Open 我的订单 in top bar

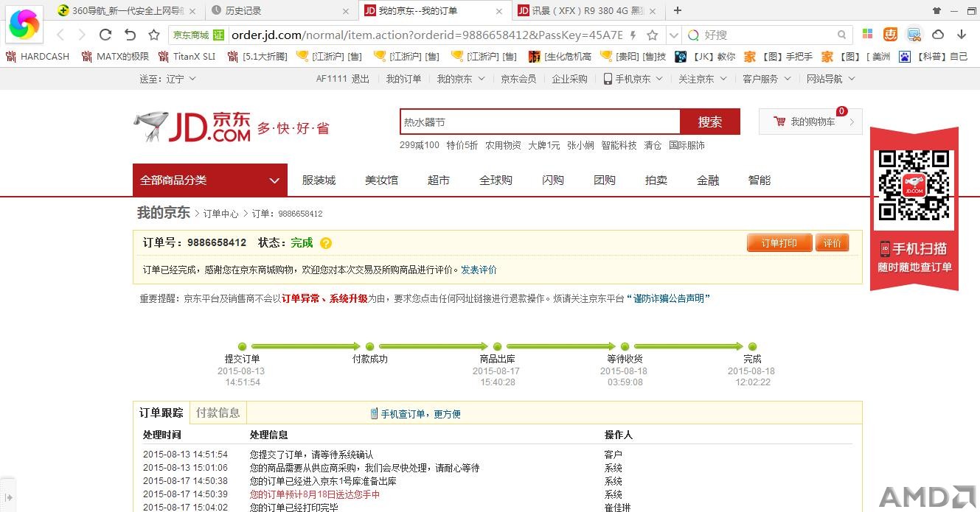(403, 79)
